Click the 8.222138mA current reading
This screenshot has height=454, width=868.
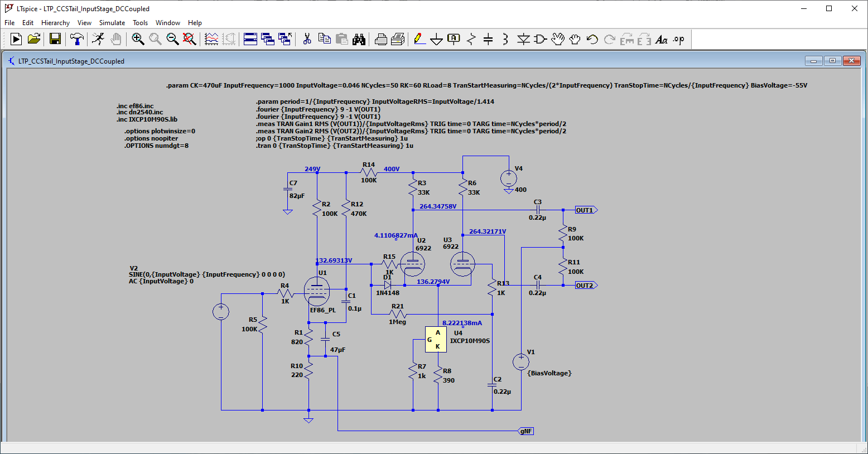point(462,323)
